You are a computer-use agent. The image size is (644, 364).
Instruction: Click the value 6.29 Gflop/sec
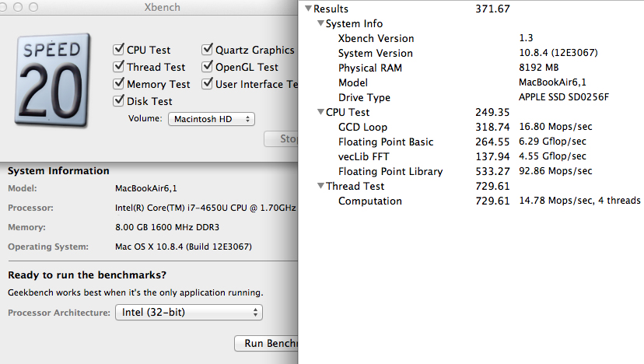coord(552,142)
